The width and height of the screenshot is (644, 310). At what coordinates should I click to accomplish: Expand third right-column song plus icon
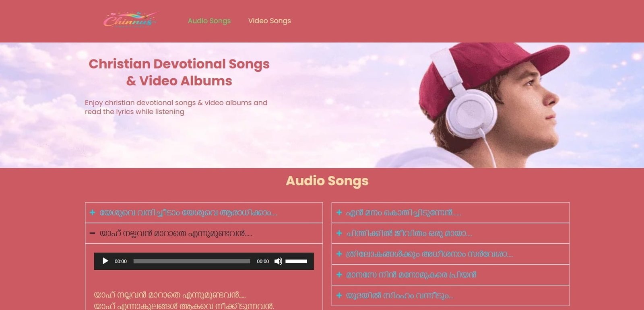339,254
